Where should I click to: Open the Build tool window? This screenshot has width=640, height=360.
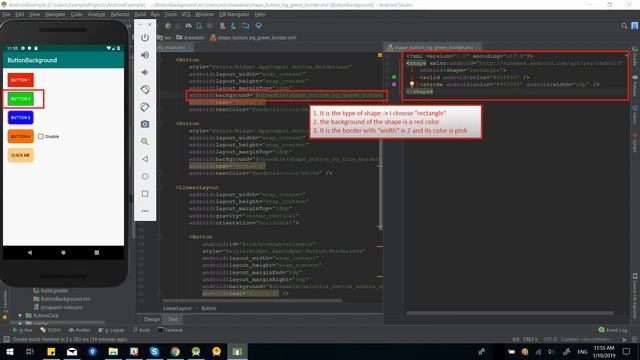[x=142, y=330]
